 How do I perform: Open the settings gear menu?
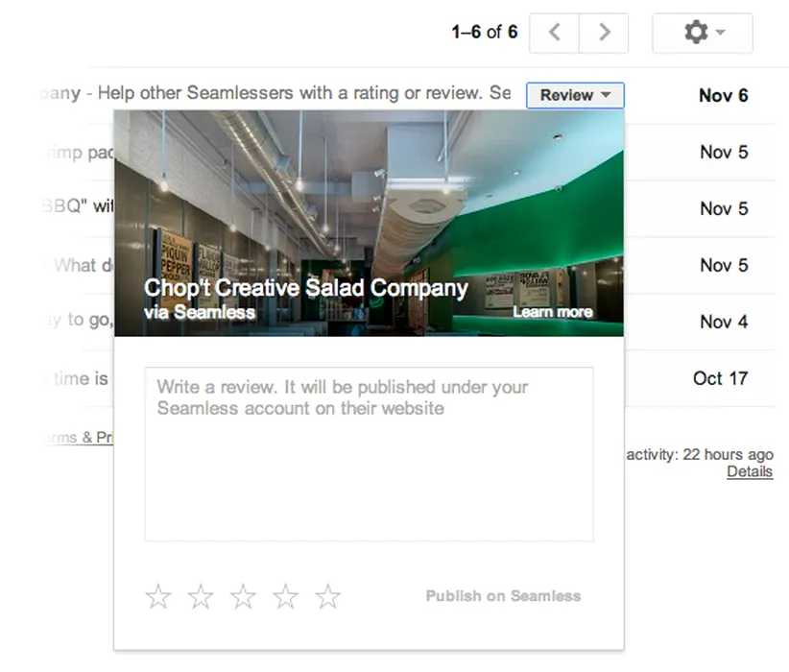702,33
